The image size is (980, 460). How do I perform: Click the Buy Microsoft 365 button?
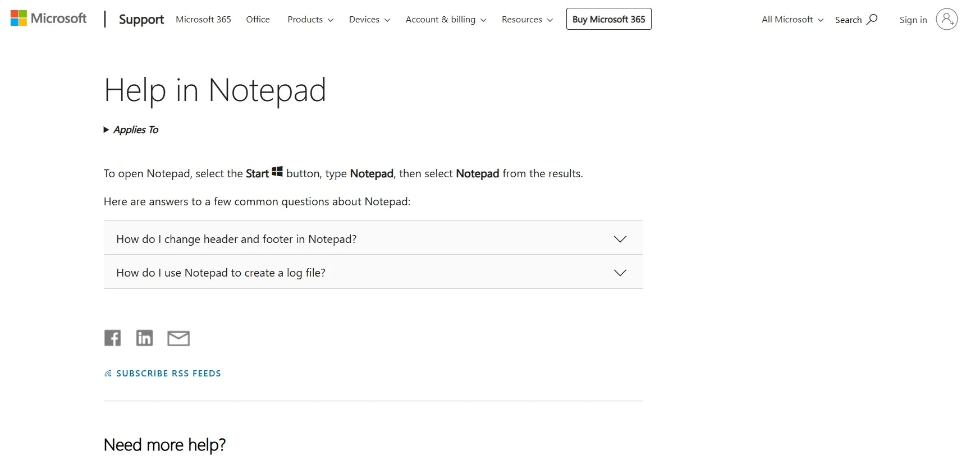tap(608, 19)
